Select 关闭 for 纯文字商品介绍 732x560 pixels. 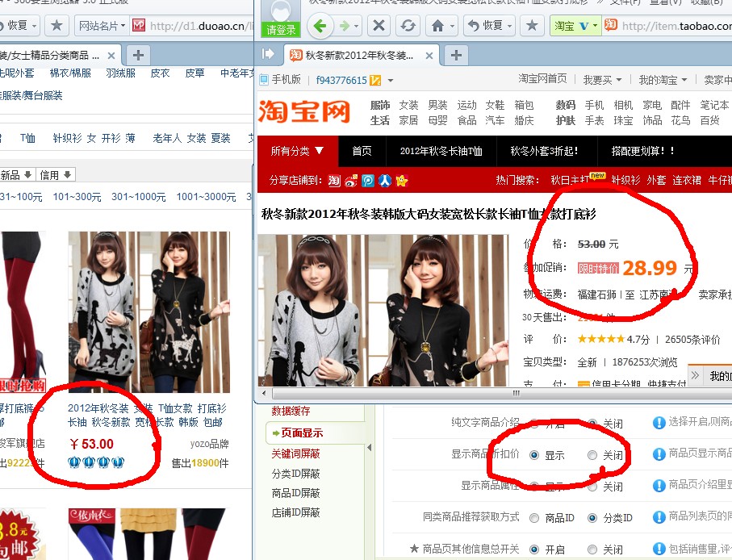pyautogui.click(x=592, y=424)
